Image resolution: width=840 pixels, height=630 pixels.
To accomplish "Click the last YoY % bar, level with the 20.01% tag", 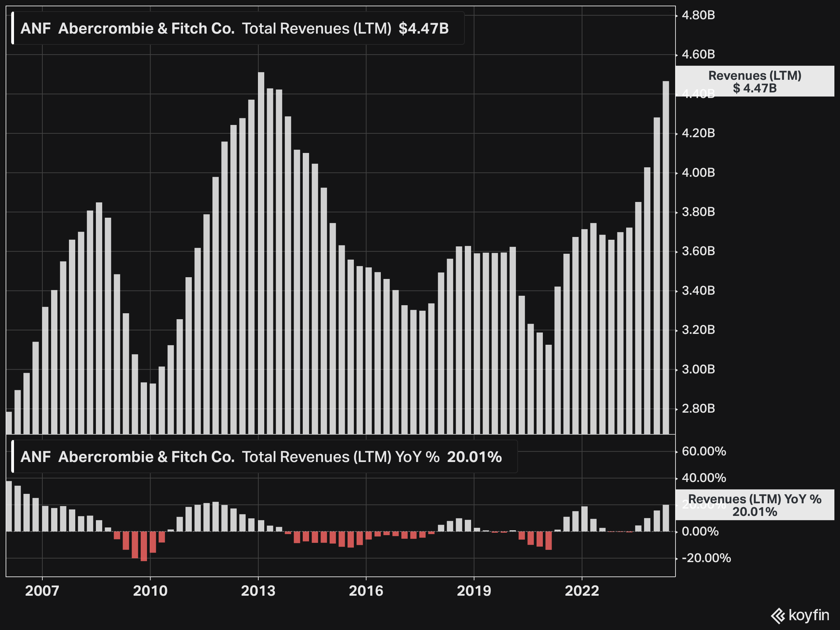I will pyautogui.click(x=666, y=518).
